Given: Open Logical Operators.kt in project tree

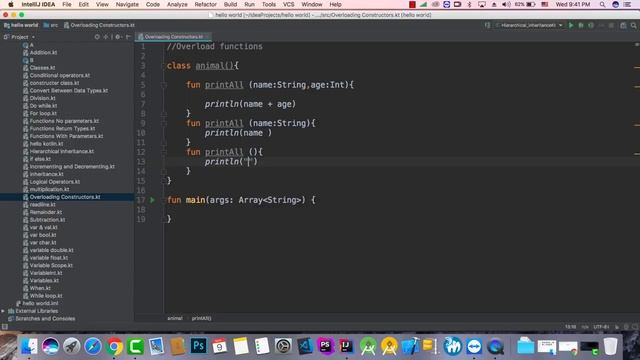Looking at the screenshot, I should (55, 182).
